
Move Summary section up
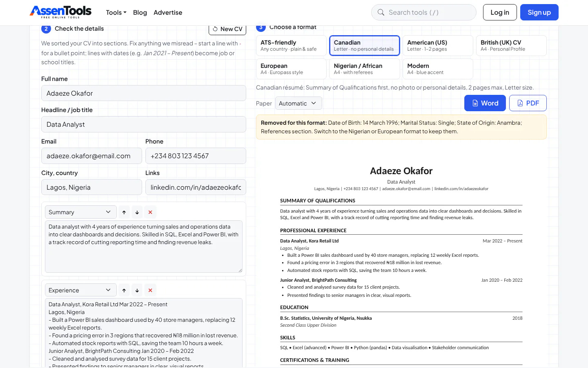click(124, 212)
